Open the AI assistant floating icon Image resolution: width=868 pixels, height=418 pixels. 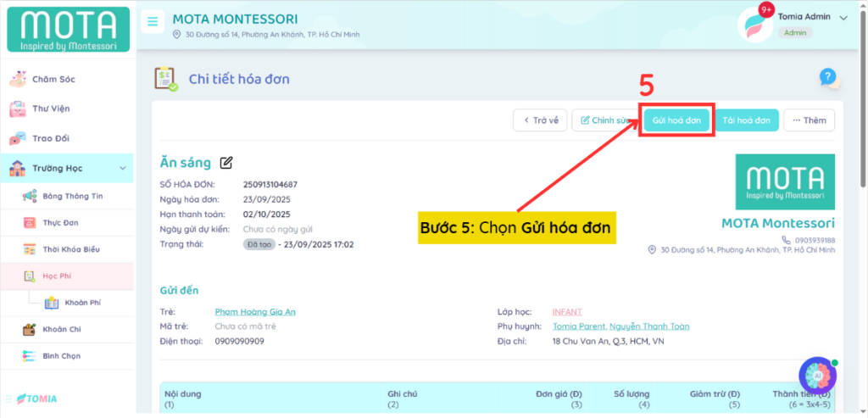(817, 375)
